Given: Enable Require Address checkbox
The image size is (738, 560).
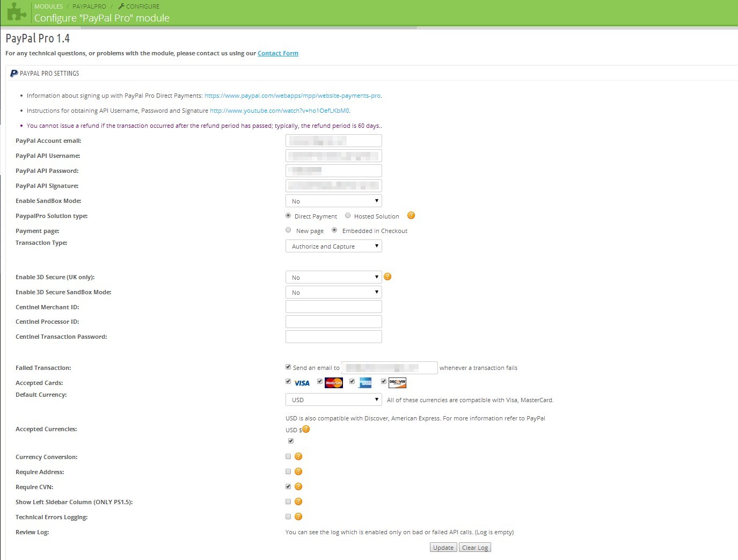Looking at the screenshot, I should click(x=288, y=471).
